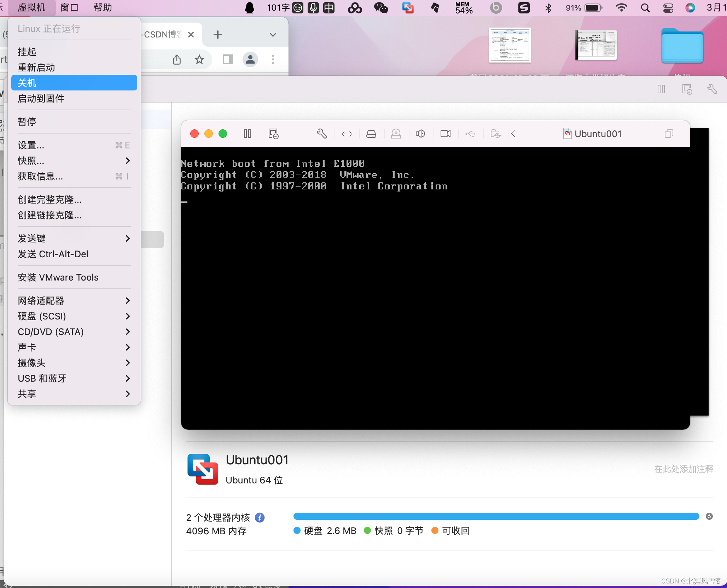
Task: Click the shared folder icon in VM toolbar
Action: 496,134
